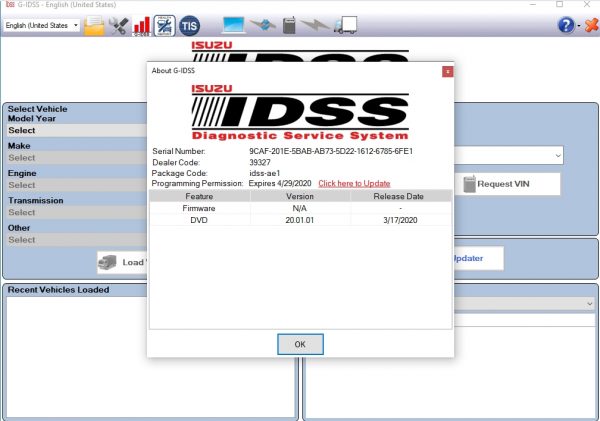600x421 pixels.
Task: Click the IDSS logo in About dialog
Action: tap(300, 112)
